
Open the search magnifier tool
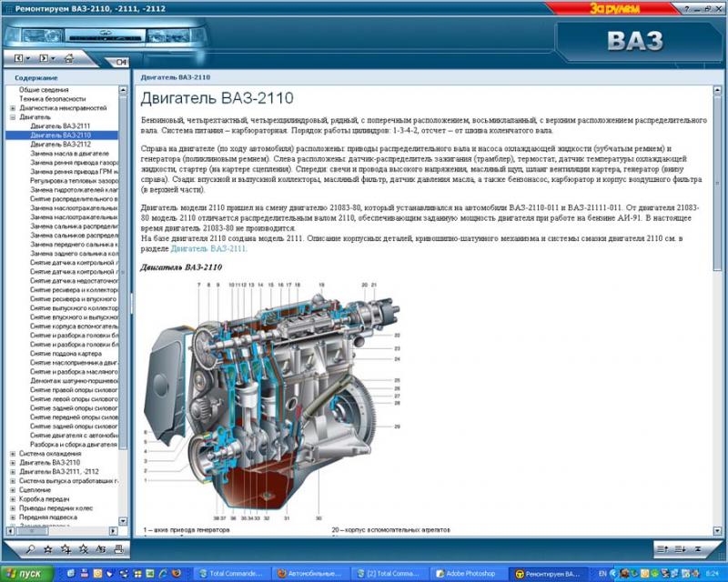tap(30, 549)
